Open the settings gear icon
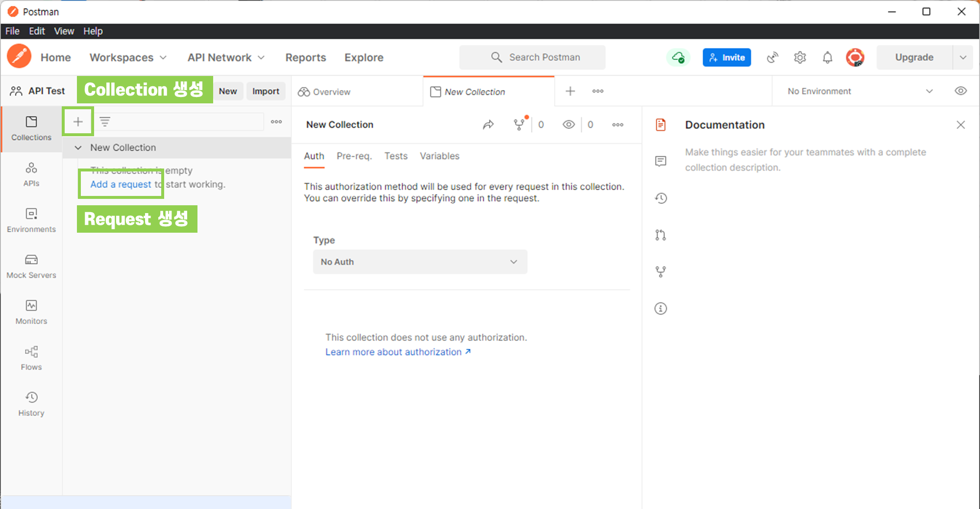980x509 pixels. [800, 57]
